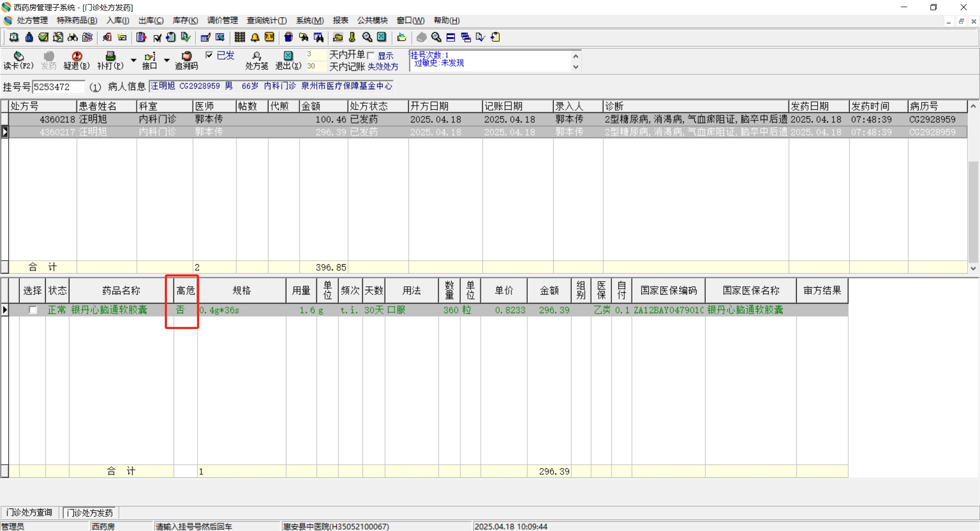Screen dimensions: 980x531
Task: Tick the 选择 checkbox for 银丹心脑通软胶囊
Action: pyautogui.click(x=33, y=310)
